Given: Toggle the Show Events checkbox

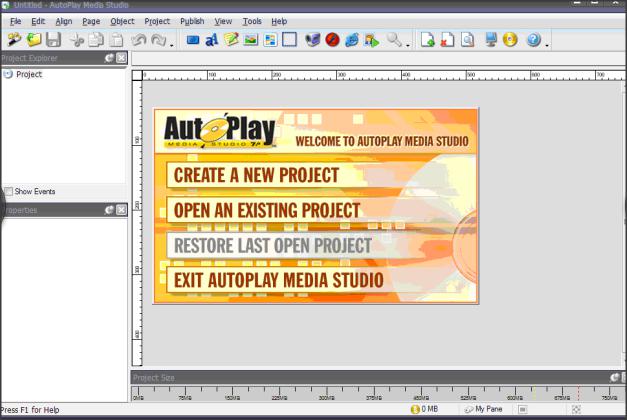Looking at the screenshot, I should (8, 191).
